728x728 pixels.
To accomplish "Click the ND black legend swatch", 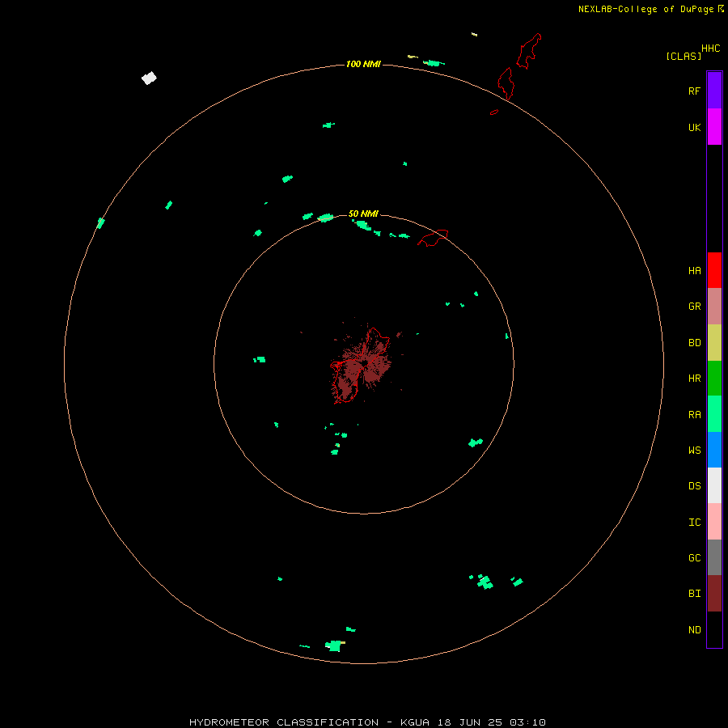I will [714, 629].
